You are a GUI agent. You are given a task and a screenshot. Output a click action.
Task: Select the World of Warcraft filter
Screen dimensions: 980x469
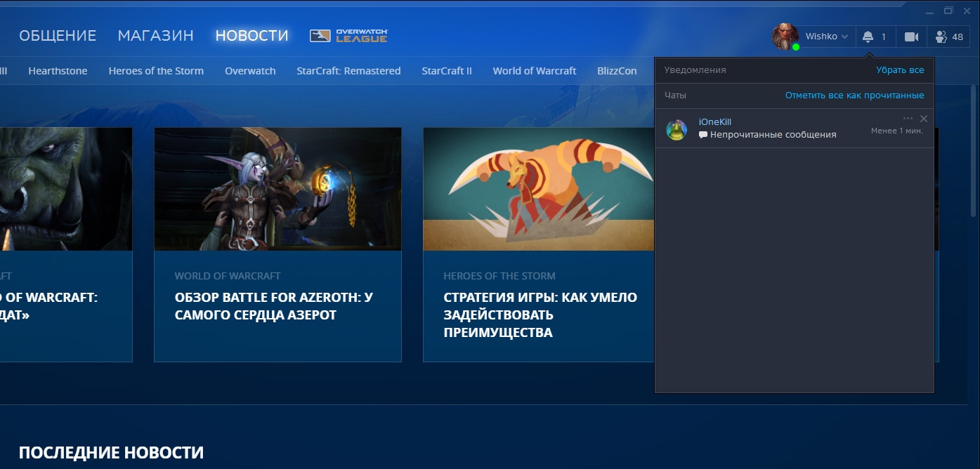535,71
